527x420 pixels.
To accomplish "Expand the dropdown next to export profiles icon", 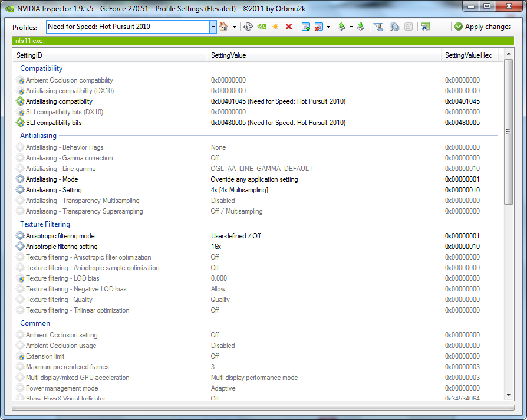I will coord(351,27).
